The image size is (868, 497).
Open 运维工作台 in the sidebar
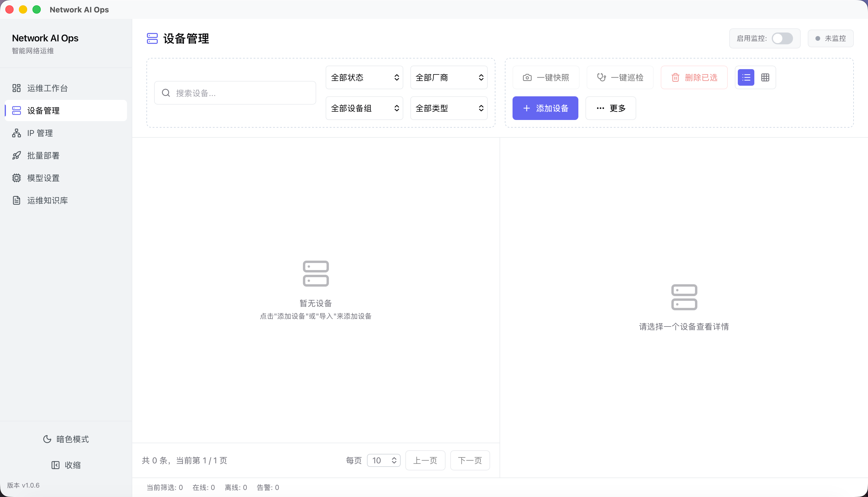point(48,88)
